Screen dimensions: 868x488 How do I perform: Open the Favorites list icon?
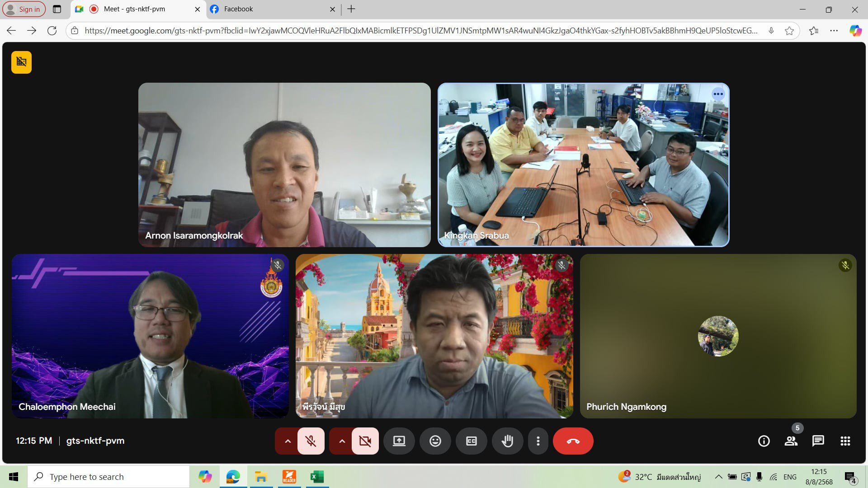tap(814, 30)
